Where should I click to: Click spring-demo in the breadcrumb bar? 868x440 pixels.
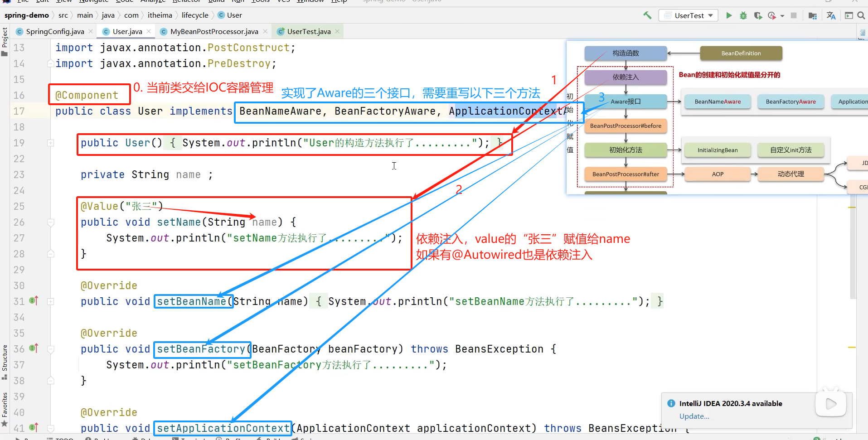[x=26, y=15]
